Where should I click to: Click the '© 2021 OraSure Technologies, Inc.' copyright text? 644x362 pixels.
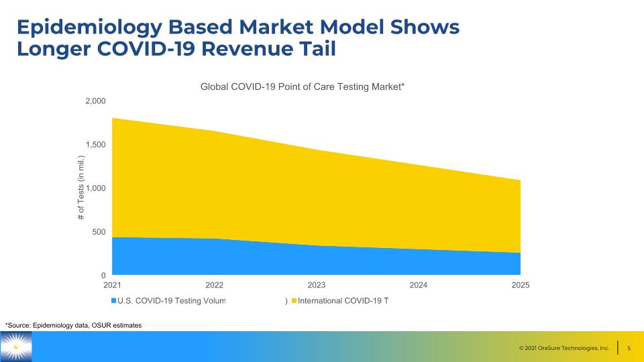click(564, 348)
